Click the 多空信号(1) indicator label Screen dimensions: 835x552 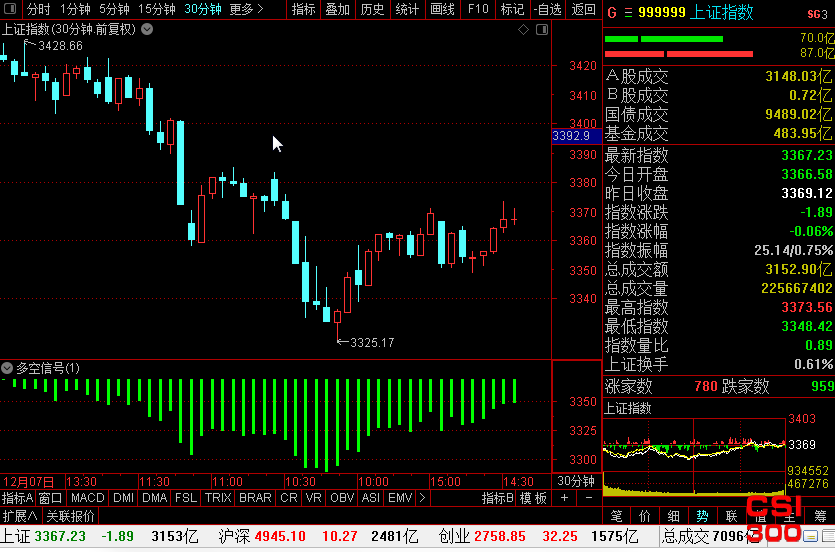(x=48, y=368)
